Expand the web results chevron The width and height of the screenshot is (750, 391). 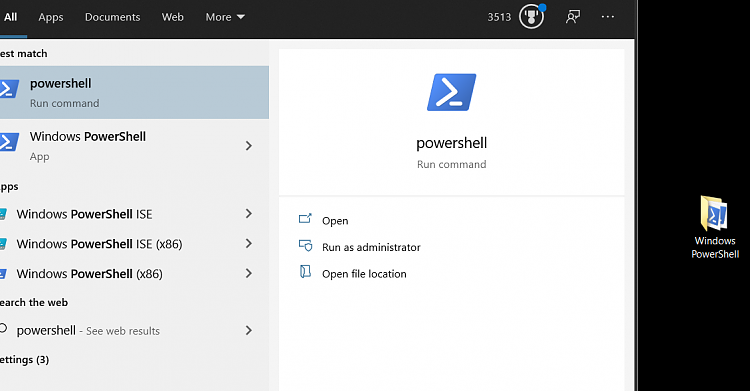coord(249,330)
